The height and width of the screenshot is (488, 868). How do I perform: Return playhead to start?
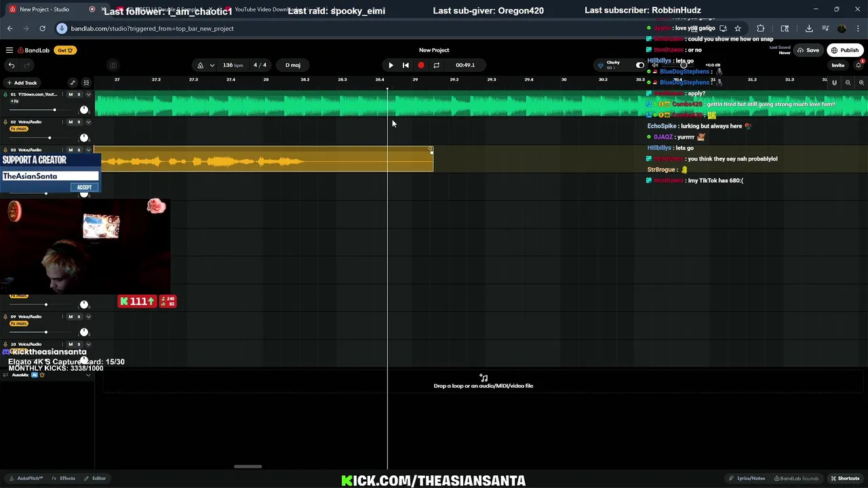pos(406,65)
